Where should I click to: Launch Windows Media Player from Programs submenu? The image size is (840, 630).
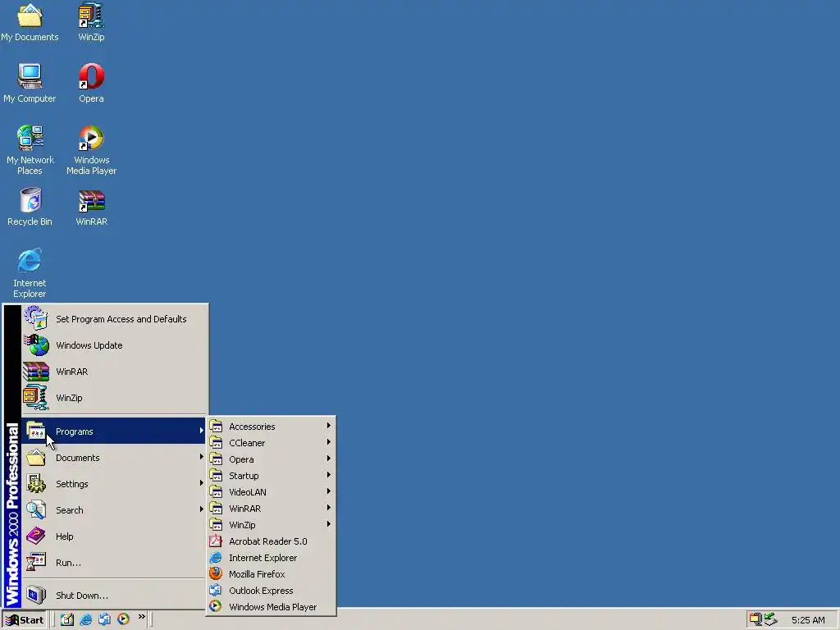click(x=271, y=607)
